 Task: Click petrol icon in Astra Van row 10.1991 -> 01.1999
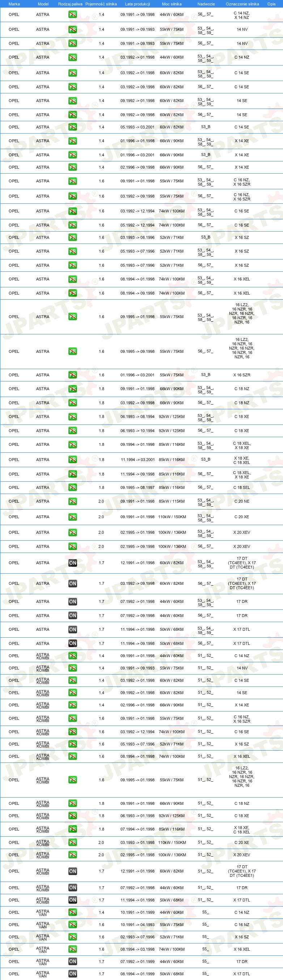coord(73,912)
